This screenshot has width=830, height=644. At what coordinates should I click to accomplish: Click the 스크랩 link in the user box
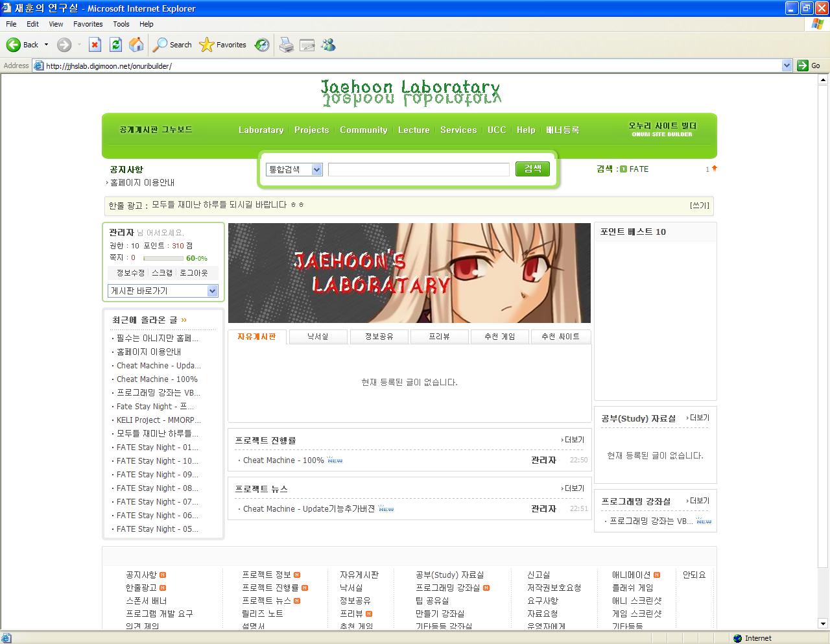[162, 273]
